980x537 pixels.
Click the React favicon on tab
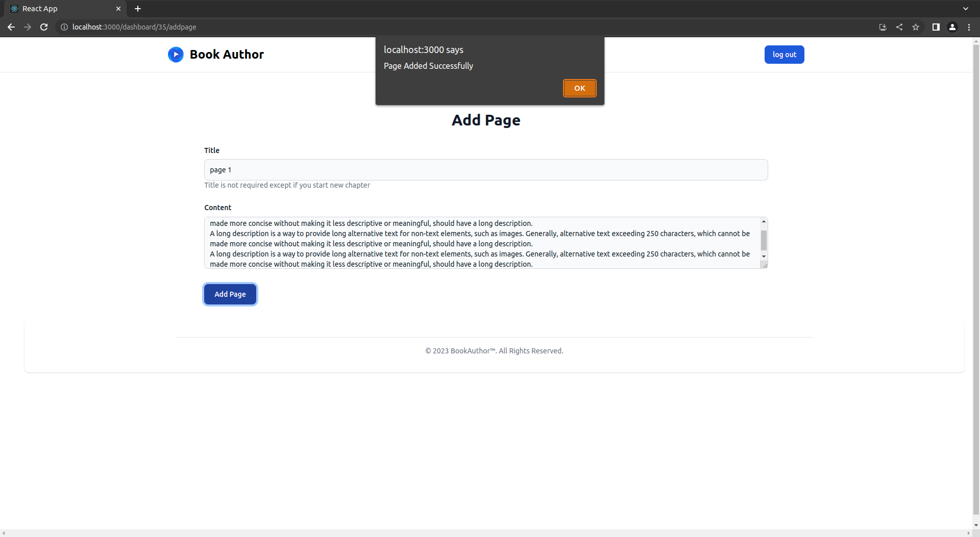14,9
